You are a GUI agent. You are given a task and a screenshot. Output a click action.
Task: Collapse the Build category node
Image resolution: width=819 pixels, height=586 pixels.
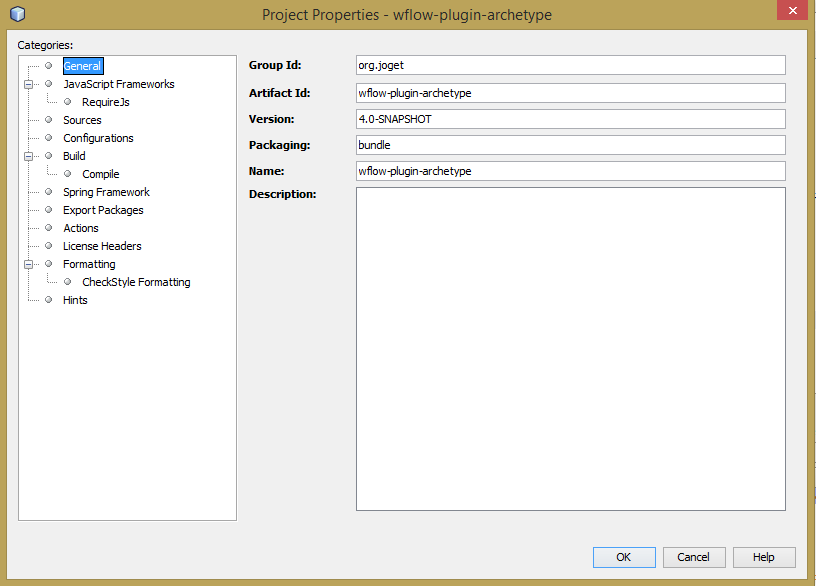click(x=29, y=156)
